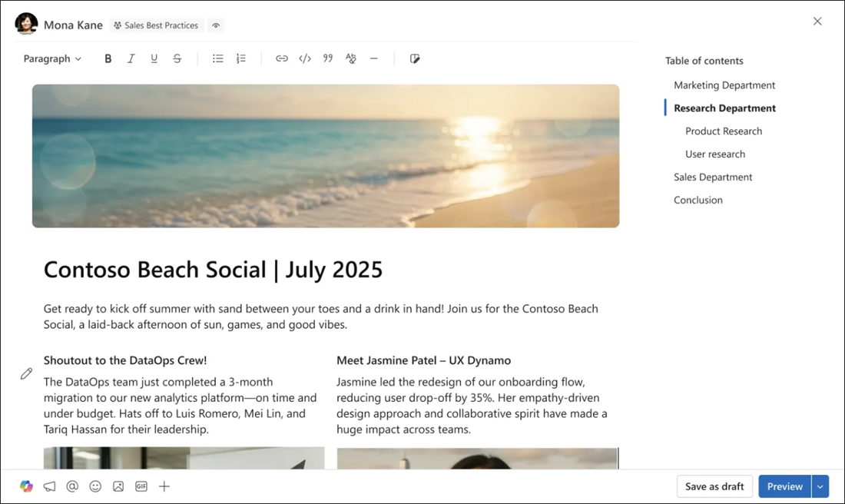Click Mona Kane's profile avatar
The width and height of the screenshot is (845, 504).
click(x=25, y=24)
